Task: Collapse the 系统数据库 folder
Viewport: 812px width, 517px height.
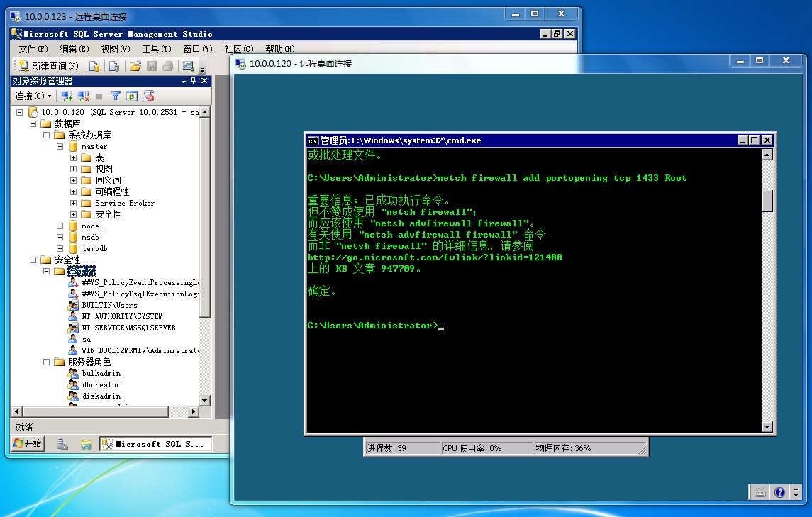Action: [x=46, y=135]
